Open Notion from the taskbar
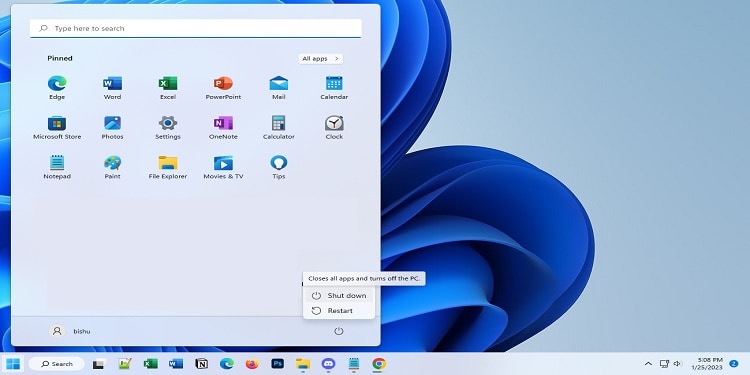Screen dimensions: 750x375 [201, 364]
